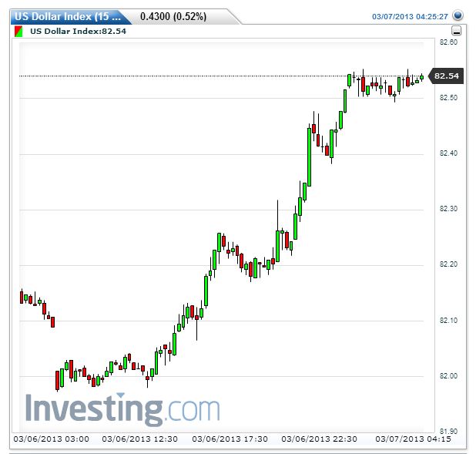Click the 82.60 price axis label
The height and width of the screenshot is (454, 476).
point(448,42)
